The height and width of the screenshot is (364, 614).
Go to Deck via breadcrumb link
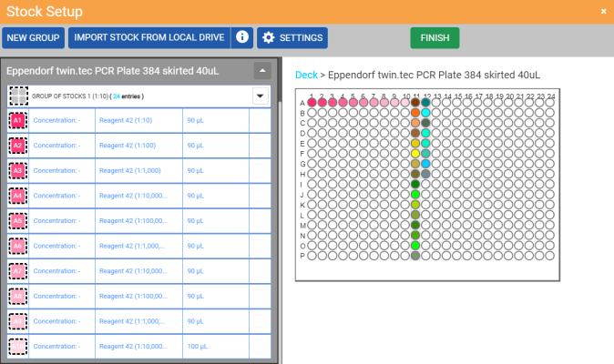pyautogui.click(x=305, y=75)
